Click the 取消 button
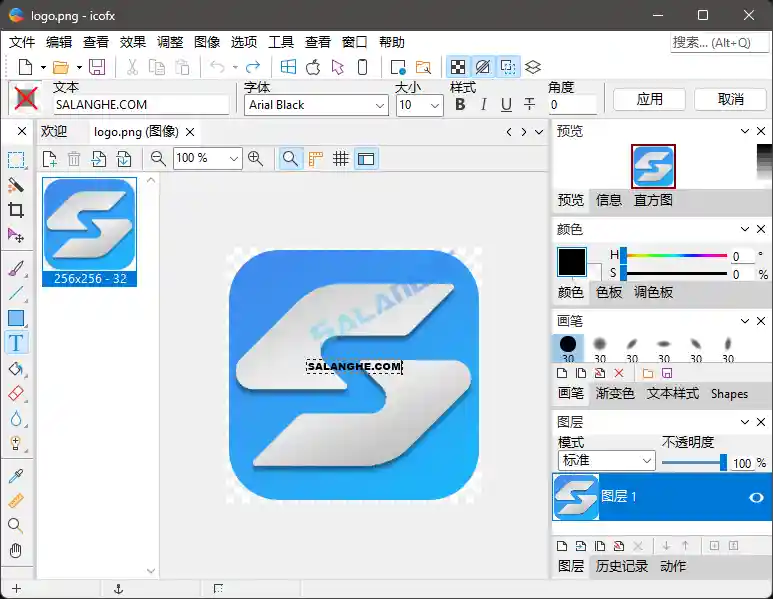The image size is (773, 599). pos(730,100)
